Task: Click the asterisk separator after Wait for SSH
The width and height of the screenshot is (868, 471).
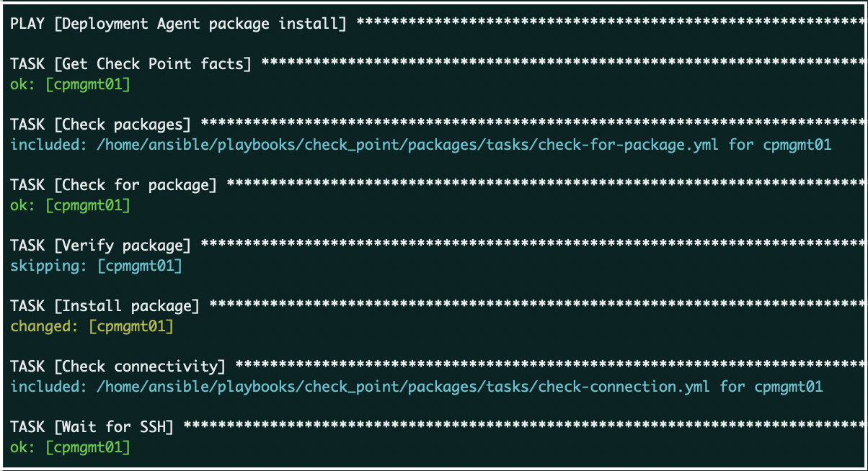Action: tap(523, 427)
